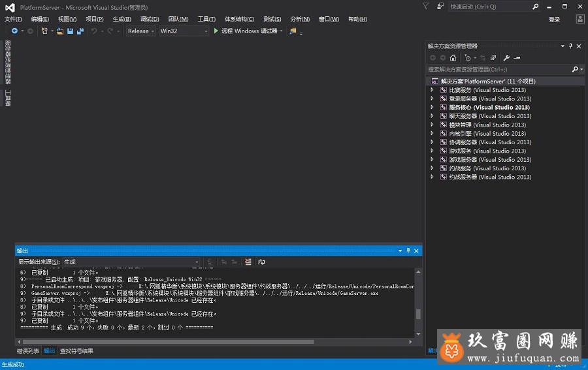Open Properties via the wrench icon
This screenshot has width=588, height=370.
click(506, 57)
